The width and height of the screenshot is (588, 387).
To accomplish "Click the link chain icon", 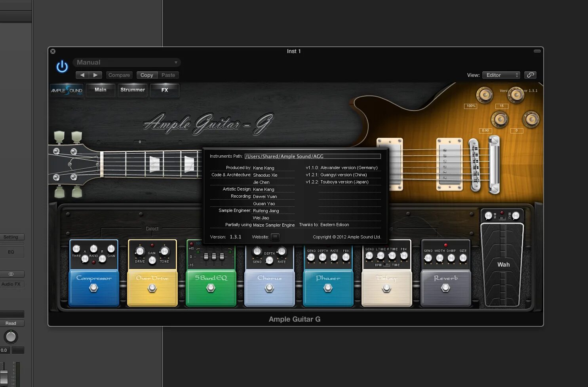I will point(530,75).
